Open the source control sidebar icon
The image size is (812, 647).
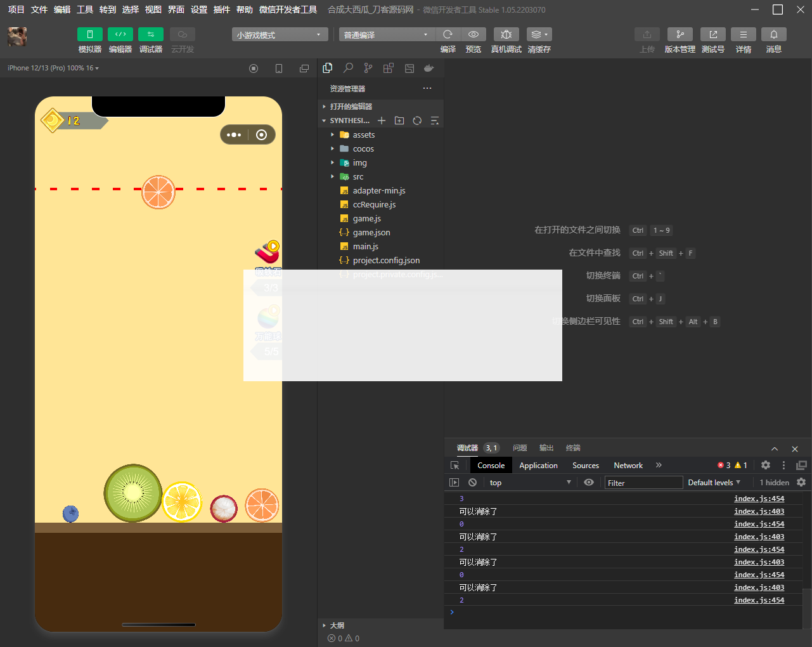point(368,68)
